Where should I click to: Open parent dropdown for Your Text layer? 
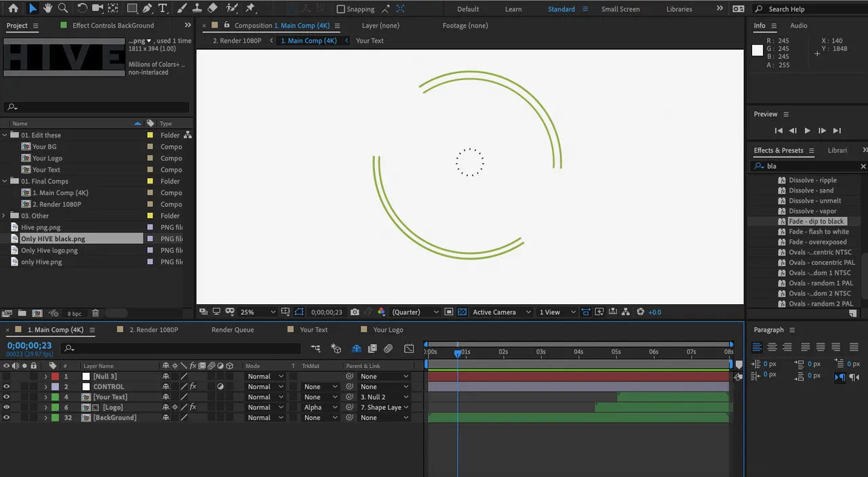tap(385, 398)
